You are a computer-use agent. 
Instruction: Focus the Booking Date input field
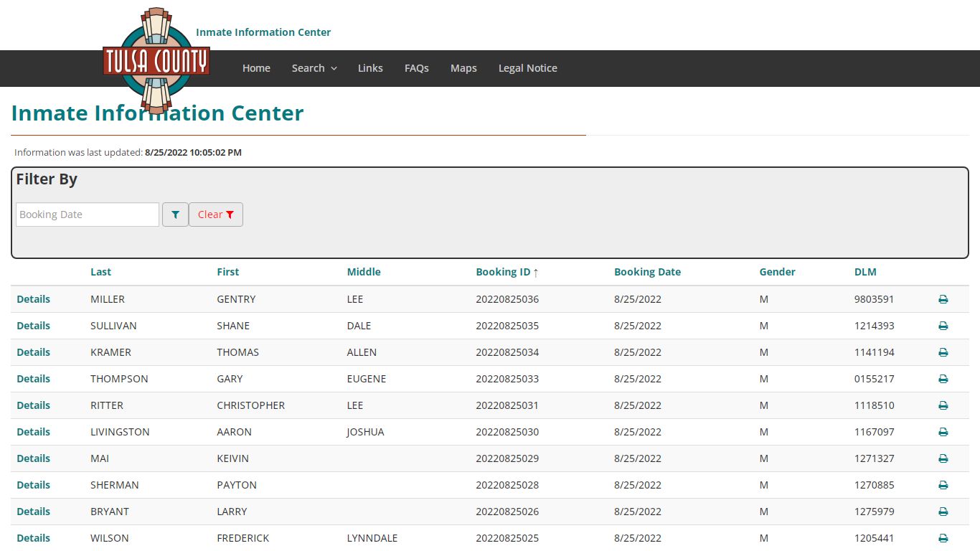[88, 215]
